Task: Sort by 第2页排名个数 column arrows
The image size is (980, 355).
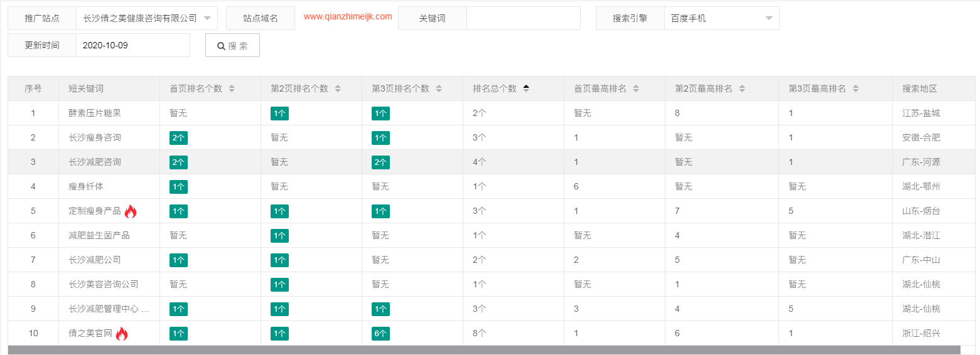Action: coord(338,89)
